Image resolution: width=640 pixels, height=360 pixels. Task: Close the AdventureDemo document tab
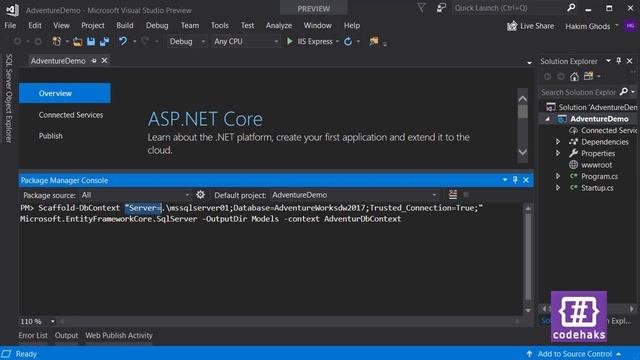pos(104,60)
